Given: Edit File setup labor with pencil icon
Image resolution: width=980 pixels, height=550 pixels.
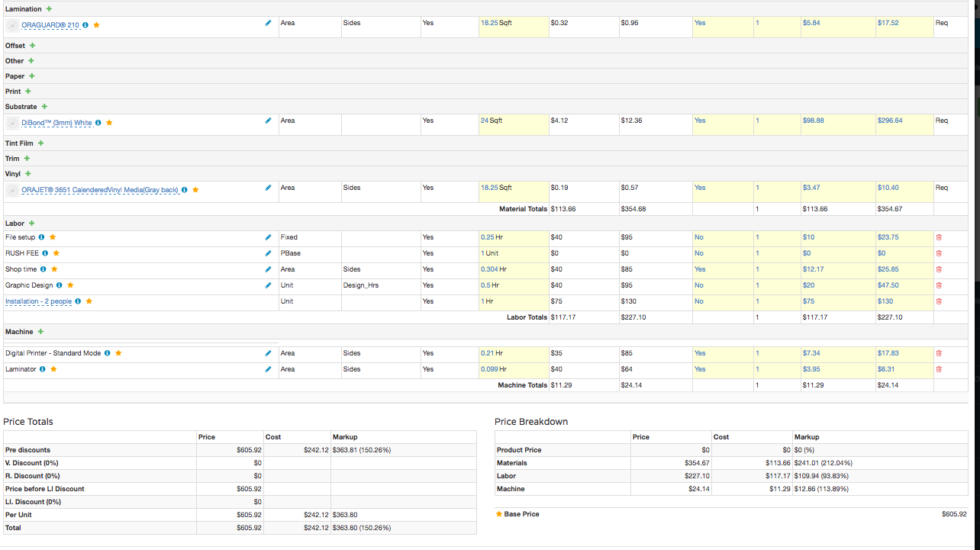Looking at the screenshot, I should [x=268, y=238].
